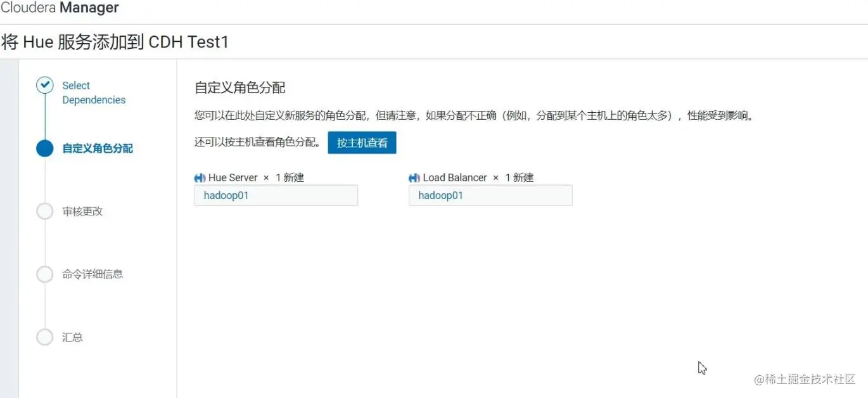868x398 pixels.
Task: Click the 按主机查看 button
Action: (x=362, y=143)
